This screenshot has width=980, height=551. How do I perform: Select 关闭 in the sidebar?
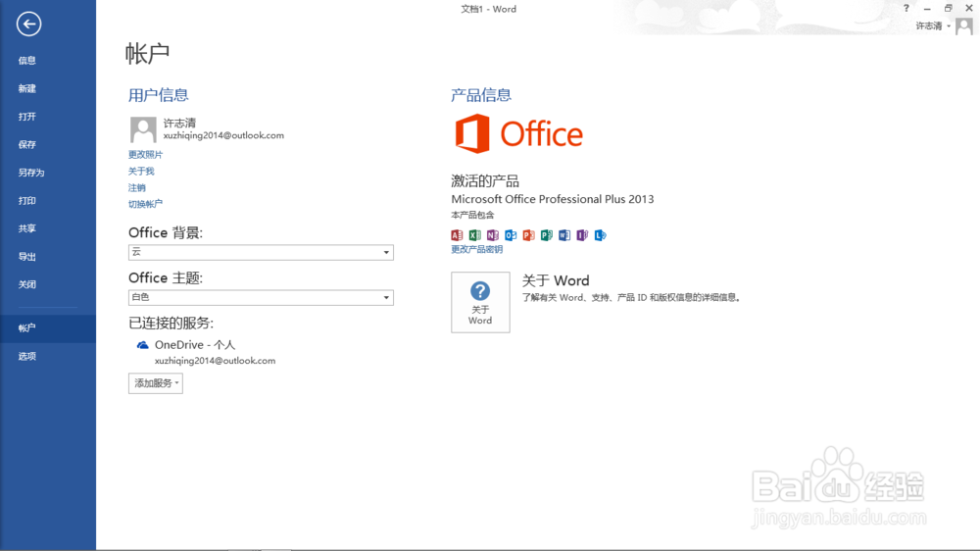[48, 284]
